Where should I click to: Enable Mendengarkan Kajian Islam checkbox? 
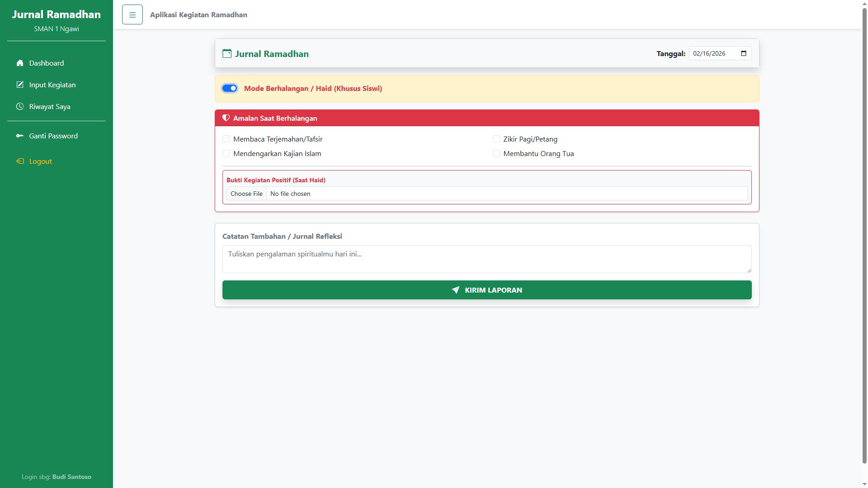coord(226,154)
